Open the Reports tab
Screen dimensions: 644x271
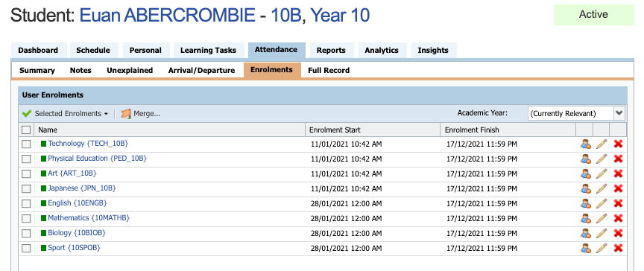[331, 51]
